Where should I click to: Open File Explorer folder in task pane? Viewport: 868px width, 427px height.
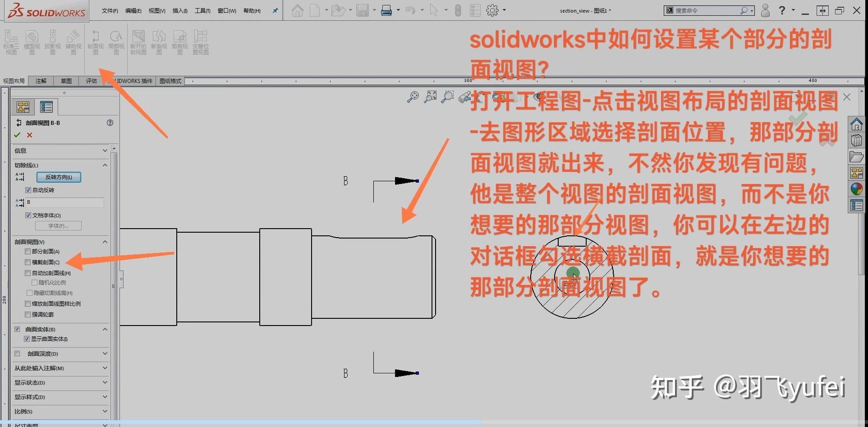856,157
